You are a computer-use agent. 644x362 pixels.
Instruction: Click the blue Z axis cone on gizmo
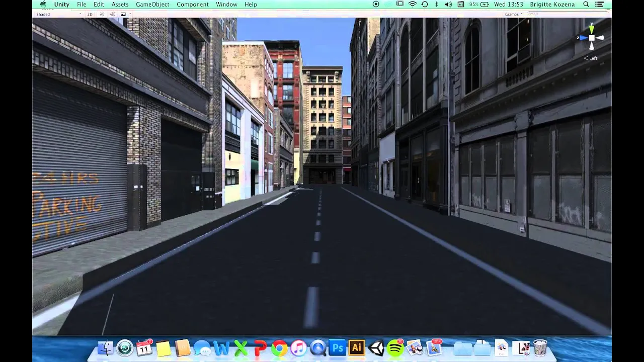(583, 38)
